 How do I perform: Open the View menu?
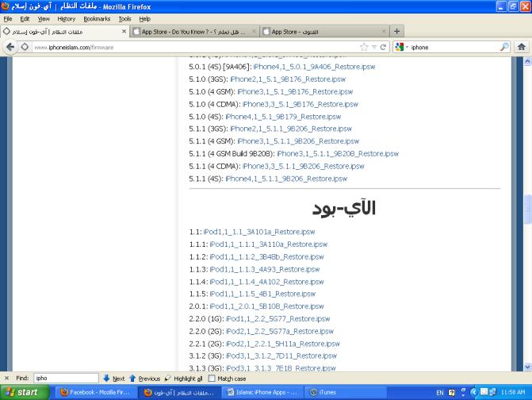click(x=44, y=19)
